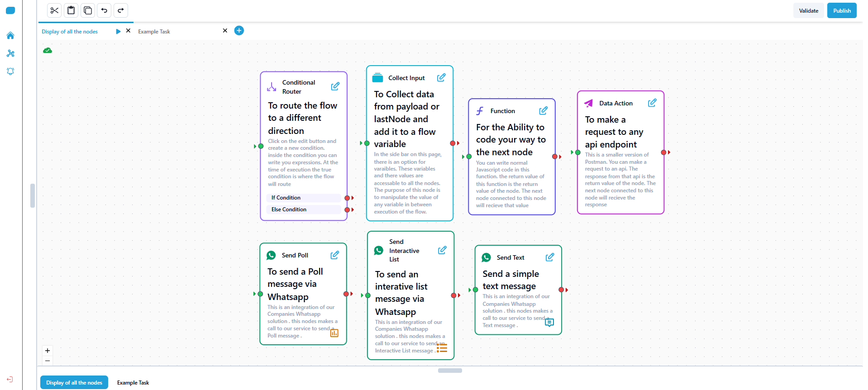Click Collect Input red output port
The height and width of the screenshot is (390, 868).
[x=453, y=143]
